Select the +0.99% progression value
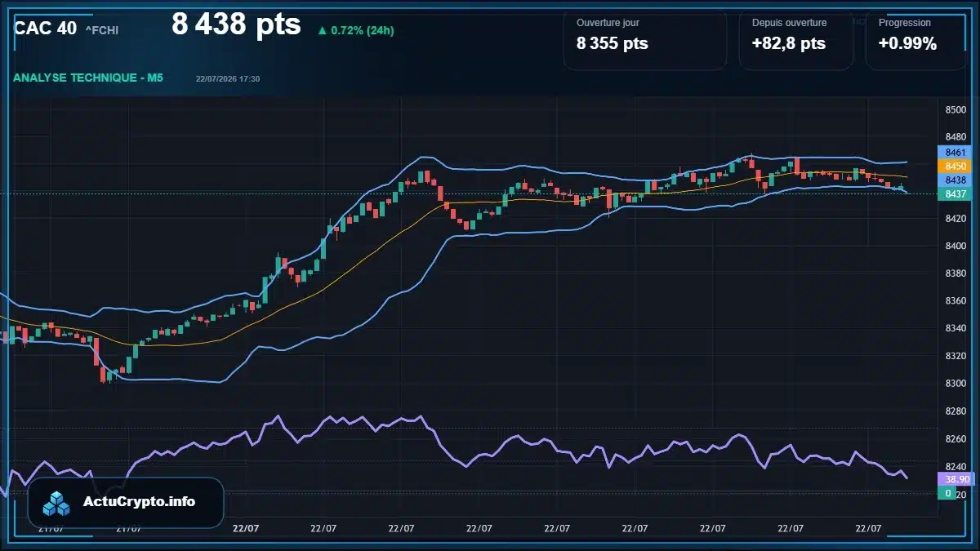This screenshot has height=551, width=980. pyautogui.click(x=907, y=44)
